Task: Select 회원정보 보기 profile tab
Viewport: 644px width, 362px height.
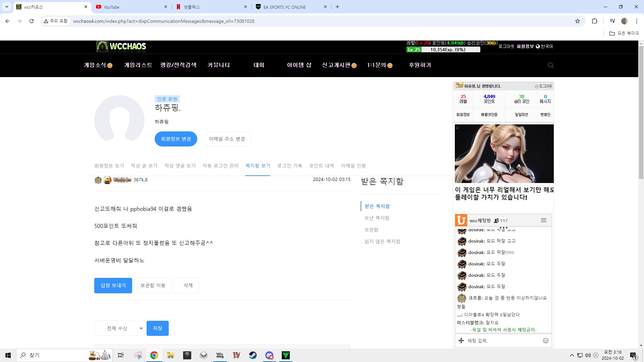Action: pyautogui.click(x=109, y=166)
